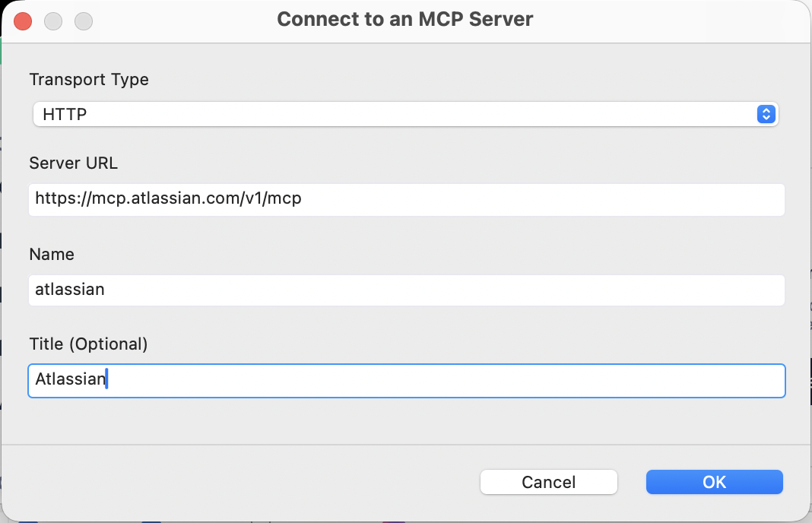Click the Title (Optional) label

(x=87, y=344)
